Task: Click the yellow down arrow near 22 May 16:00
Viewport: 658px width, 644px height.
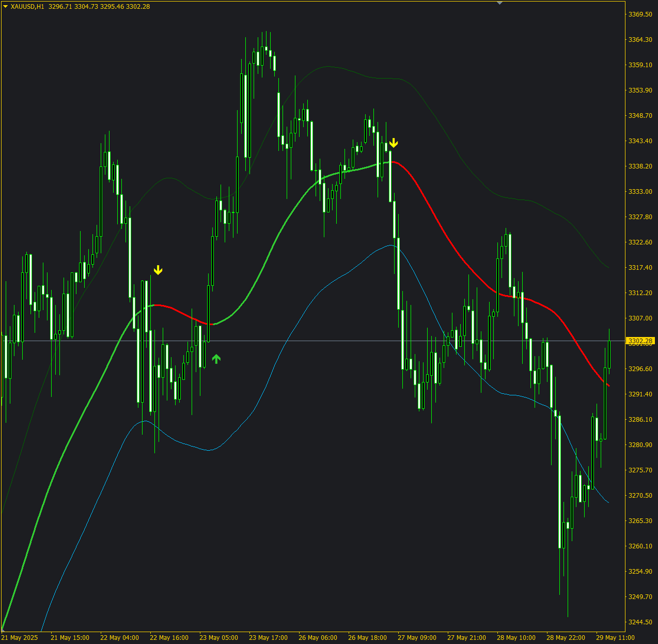Action: (158, 270)
